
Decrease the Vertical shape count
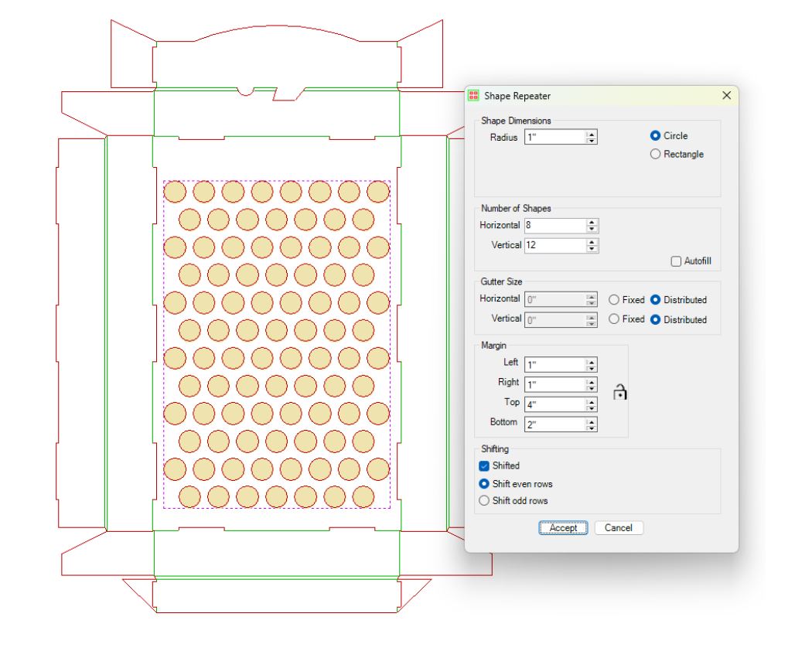point(592,248)
